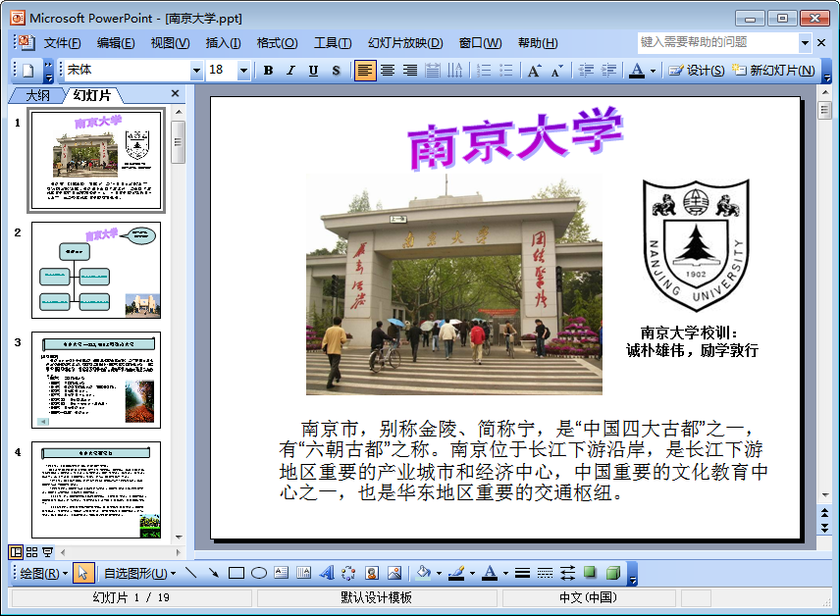This screenshot has height=616, width=840.
Task: Toggle Numbering list
Action: click(483, 71)
